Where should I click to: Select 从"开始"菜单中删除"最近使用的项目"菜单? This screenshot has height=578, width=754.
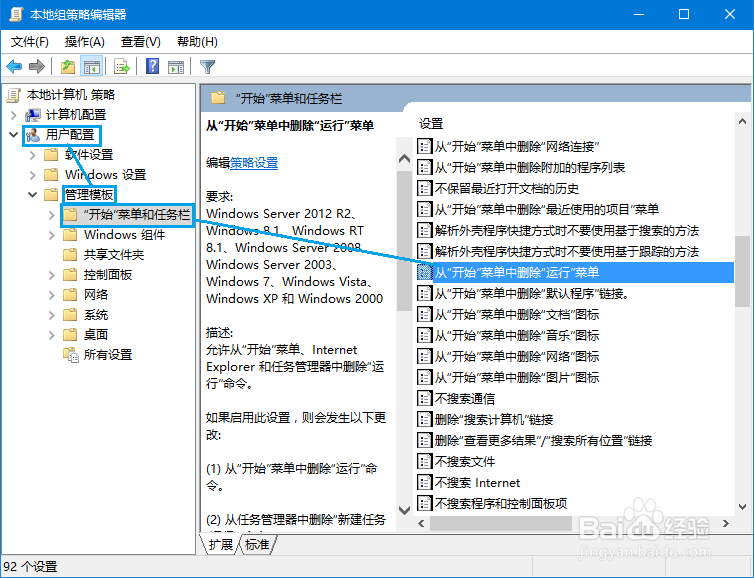tap(547, 209)
